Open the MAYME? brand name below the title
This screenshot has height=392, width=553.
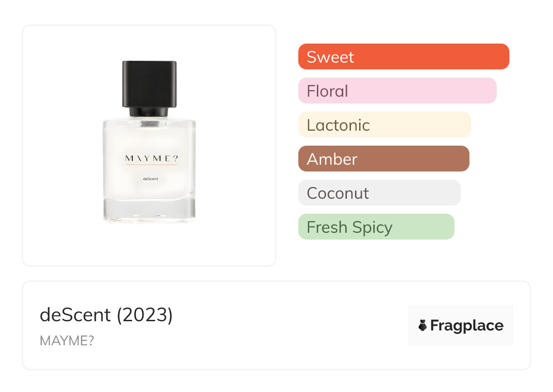coord(67,341)
